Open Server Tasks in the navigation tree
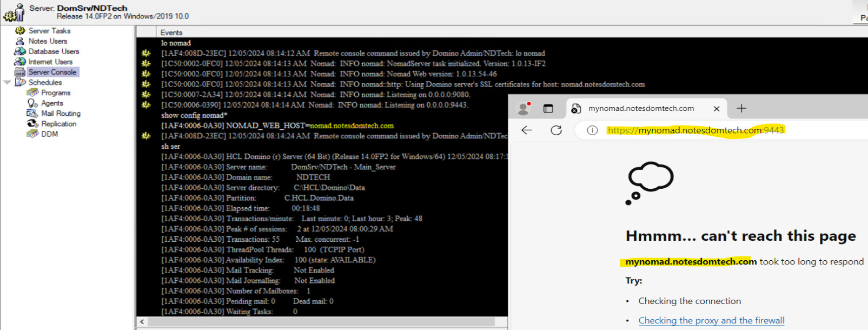 coord(49,31)
